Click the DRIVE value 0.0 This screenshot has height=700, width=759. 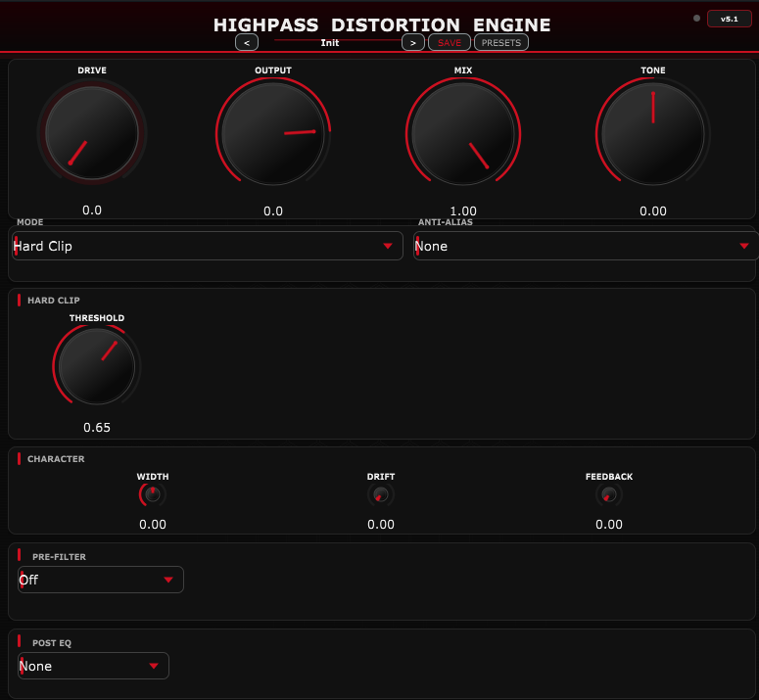(x=92, y=210)
